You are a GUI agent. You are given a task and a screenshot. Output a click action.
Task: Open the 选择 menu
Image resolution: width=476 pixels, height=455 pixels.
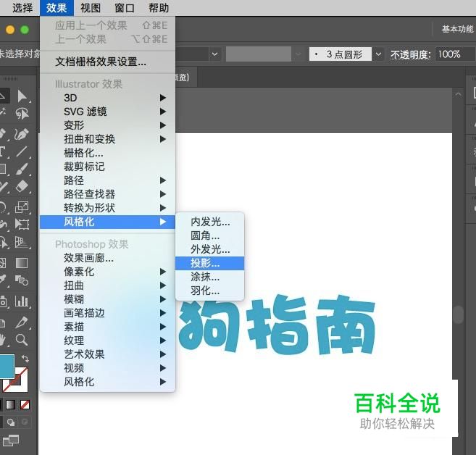click(22, 7)
